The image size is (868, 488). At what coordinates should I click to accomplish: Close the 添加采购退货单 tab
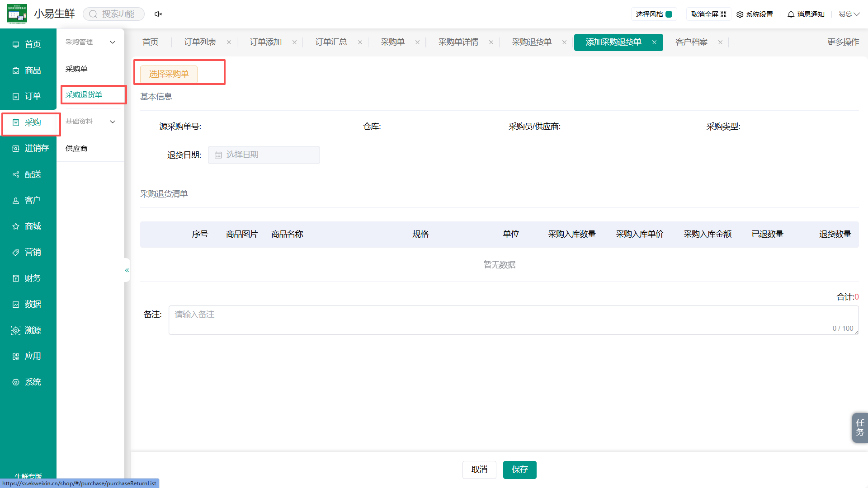[x=654, y=42]
